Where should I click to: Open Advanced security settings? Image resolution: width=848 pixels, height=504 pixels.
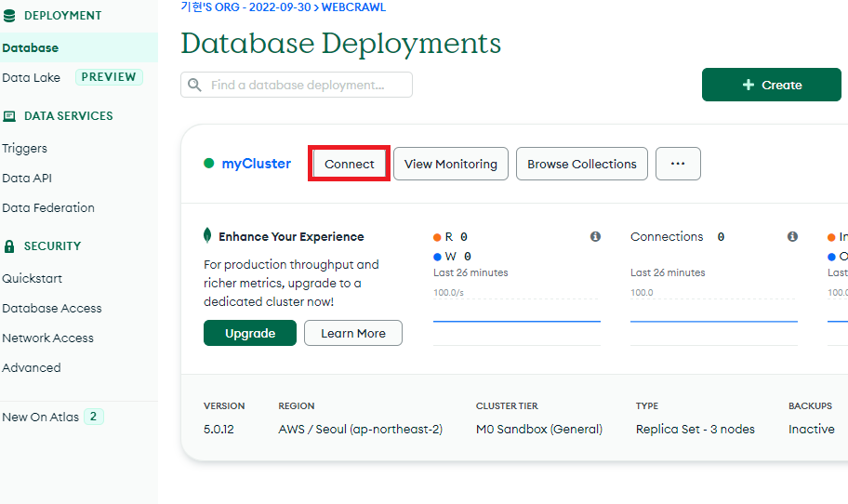(32, 367)
